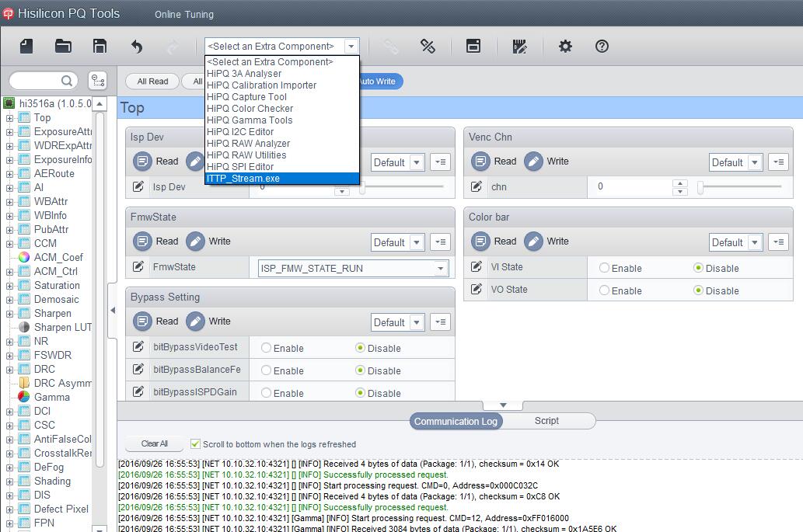This screenshot has width=803, height=532.
Task: Click the edit icon beside VI State
Action: [477, 266]
